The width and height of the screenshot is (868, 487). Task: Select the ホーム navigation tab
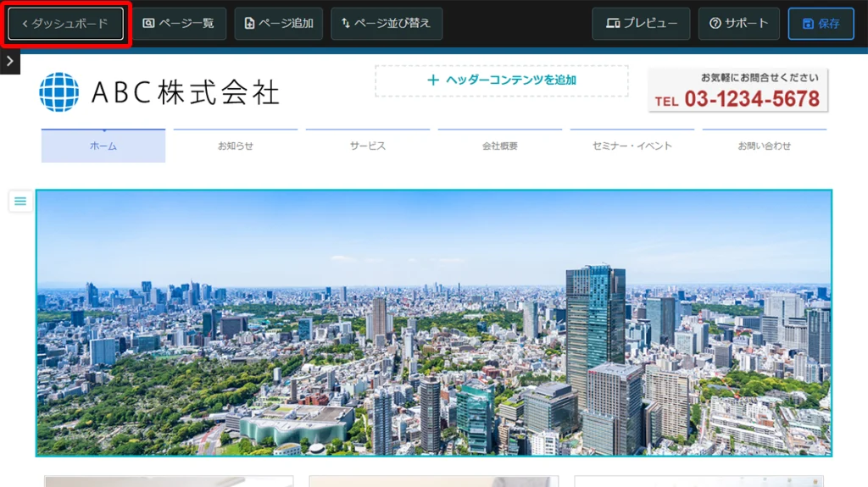click(103, 146)
